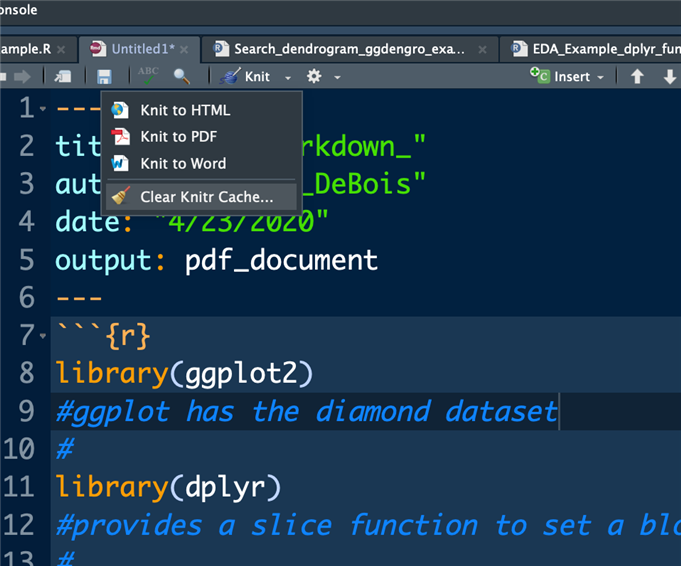Click the save document floppy disk icon
Screen dimensions: 681x566
(x=105, y=77)
